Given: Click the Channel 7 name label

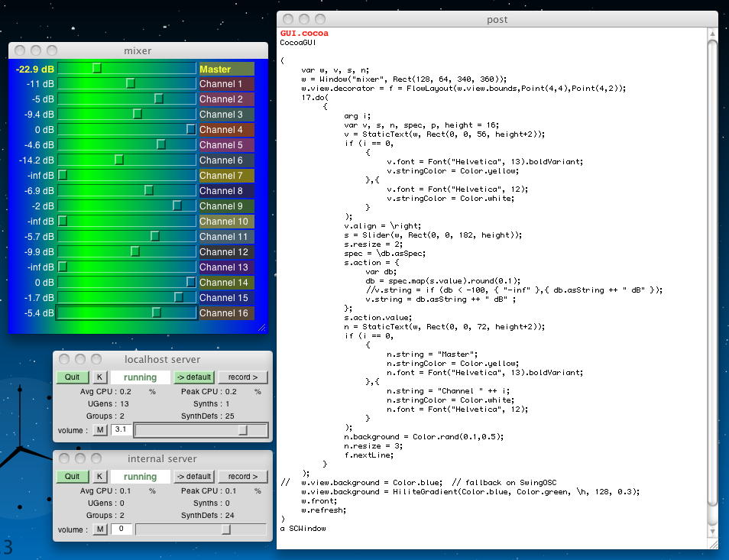Looking at the screenshot, I should pyautogui.click(x=226, y=176).
